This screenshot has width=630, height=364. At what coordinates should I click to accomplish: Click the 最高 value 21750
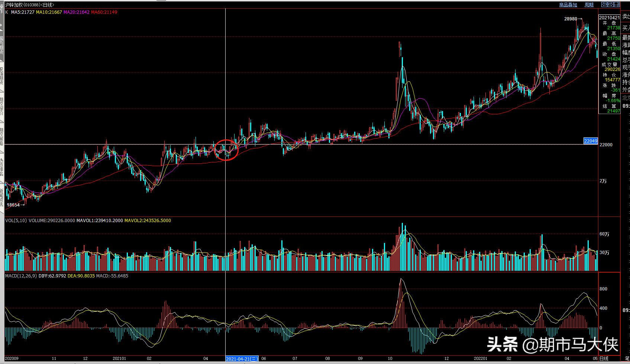point(614,38)
